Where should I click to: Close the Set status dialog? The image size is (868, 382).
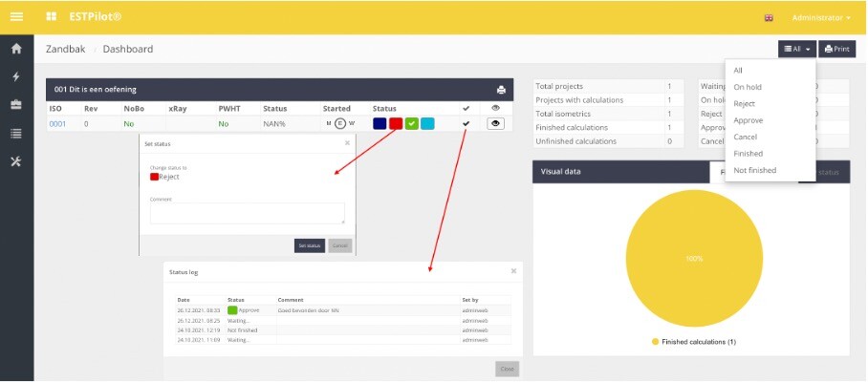tap(347, 143)
